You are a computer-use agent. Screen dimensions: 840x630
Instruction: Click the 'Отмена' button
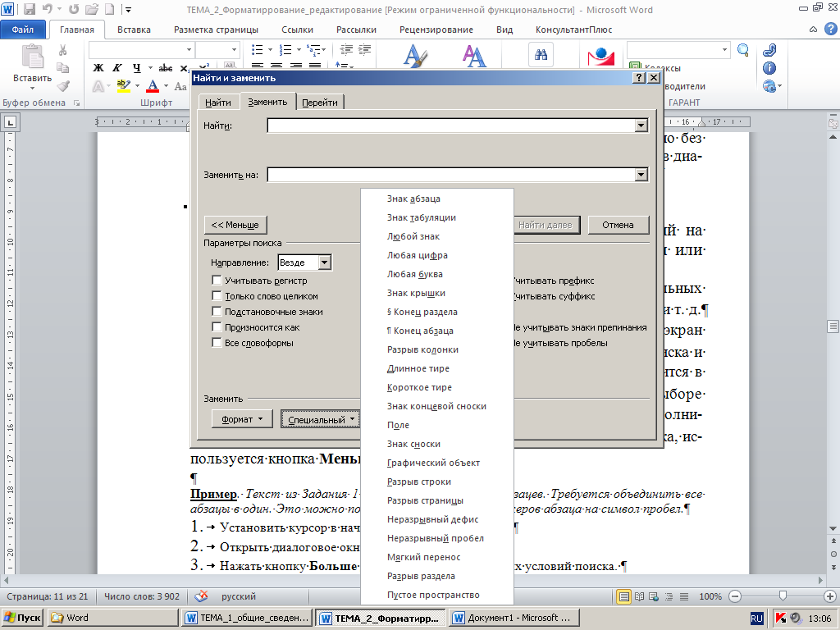619,225
